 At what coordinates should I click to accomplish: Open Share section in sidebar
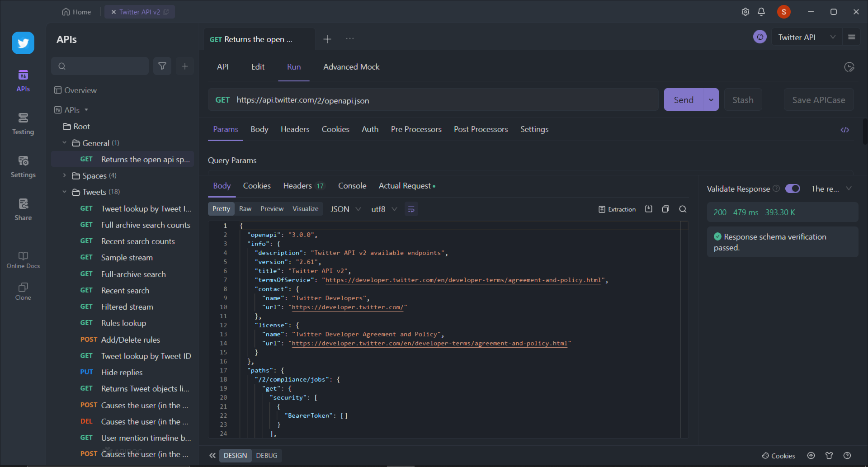click(x=23, y=210)
